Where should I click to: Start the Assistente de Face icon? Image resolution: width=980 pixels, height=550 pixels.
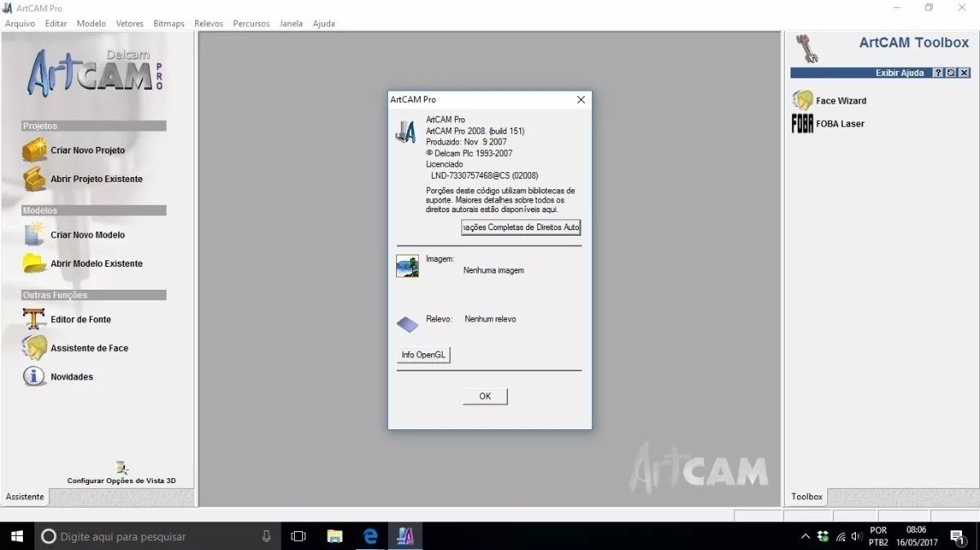click(x=34, y=348)
